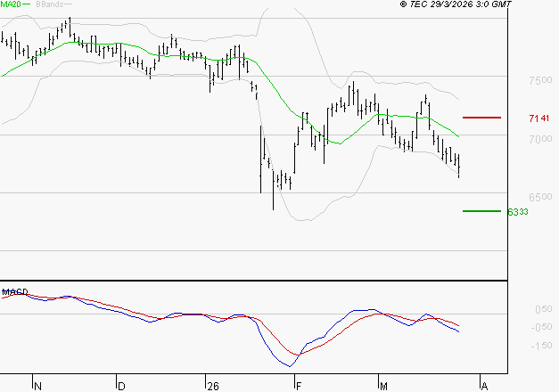Click the 7500 price axis label

pos(540,80)
